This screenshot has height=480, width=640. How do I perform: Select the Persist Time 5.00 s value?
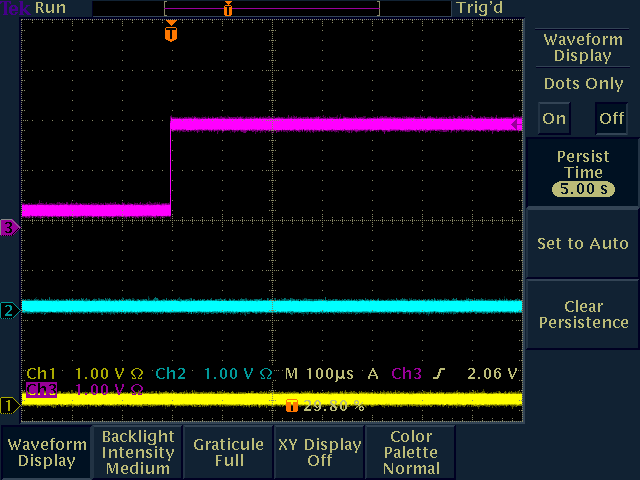pos(583,188)
